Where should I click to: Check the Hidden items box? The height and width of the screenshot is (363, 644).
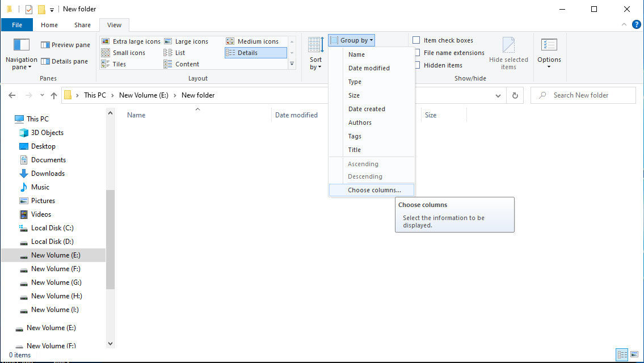coord(416,65)
